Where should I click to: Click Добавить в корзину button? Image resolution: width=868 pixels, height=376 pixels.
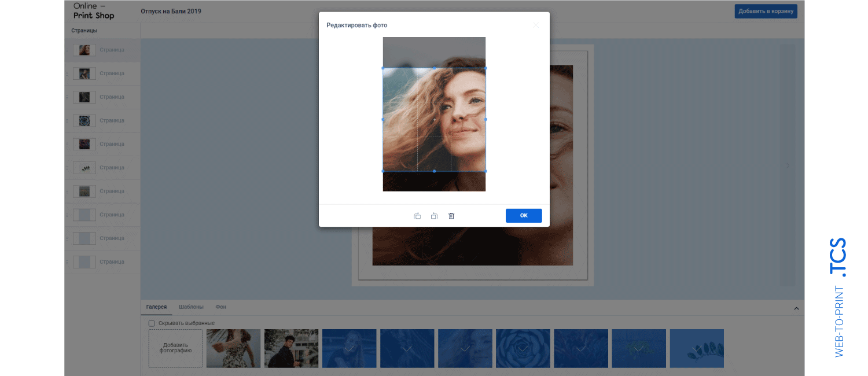tap(766, 11)
